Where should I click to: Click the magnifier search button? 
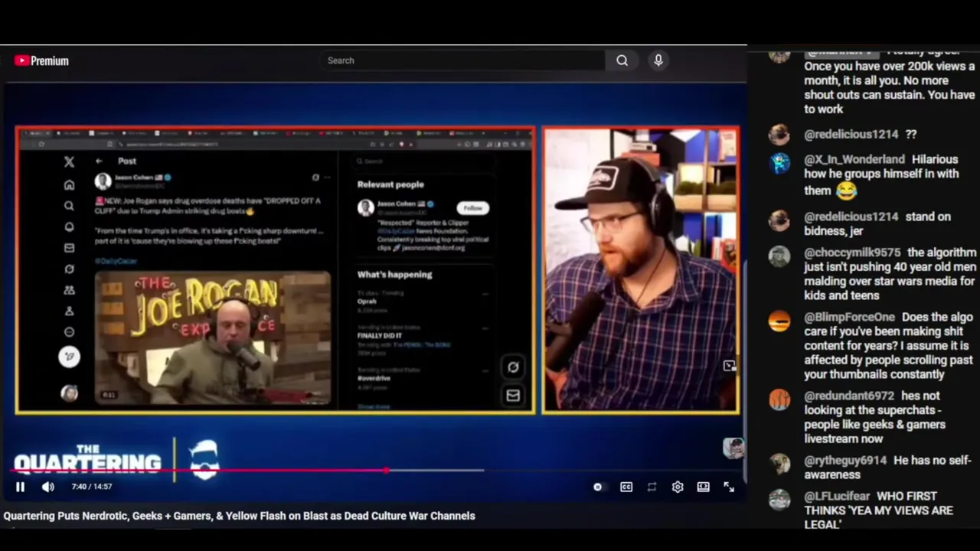pos(622,60)
